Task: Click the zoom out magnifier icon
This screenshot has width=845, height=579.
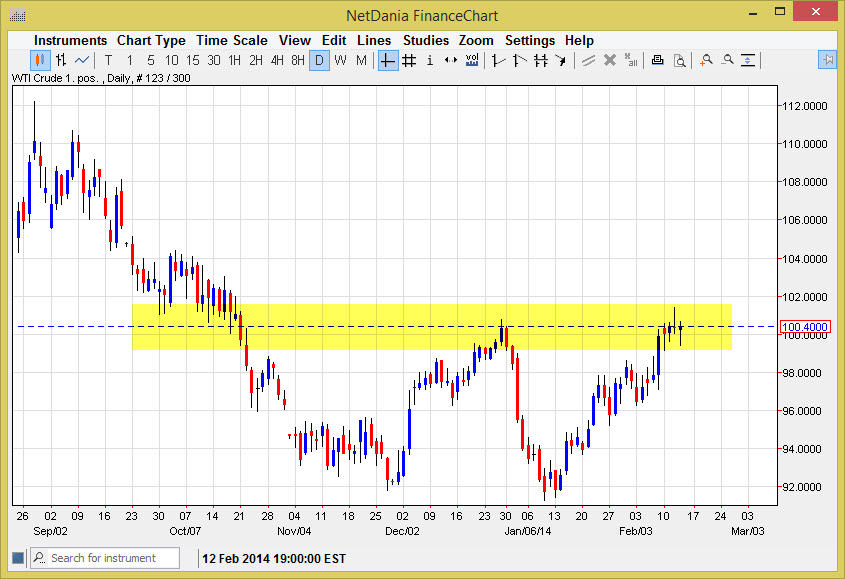Action: tap(727, 60)
